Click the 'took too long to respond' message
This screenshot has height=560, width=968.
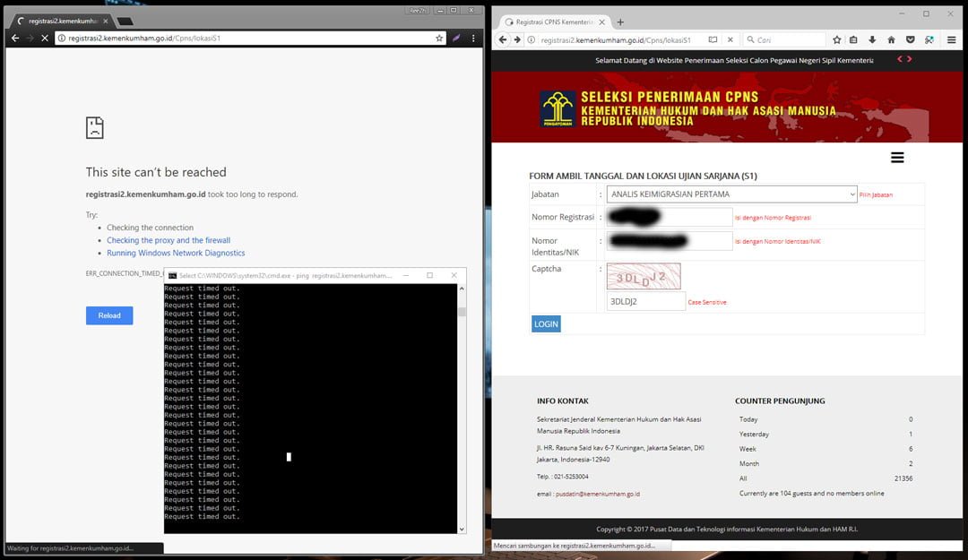[253, 194]
